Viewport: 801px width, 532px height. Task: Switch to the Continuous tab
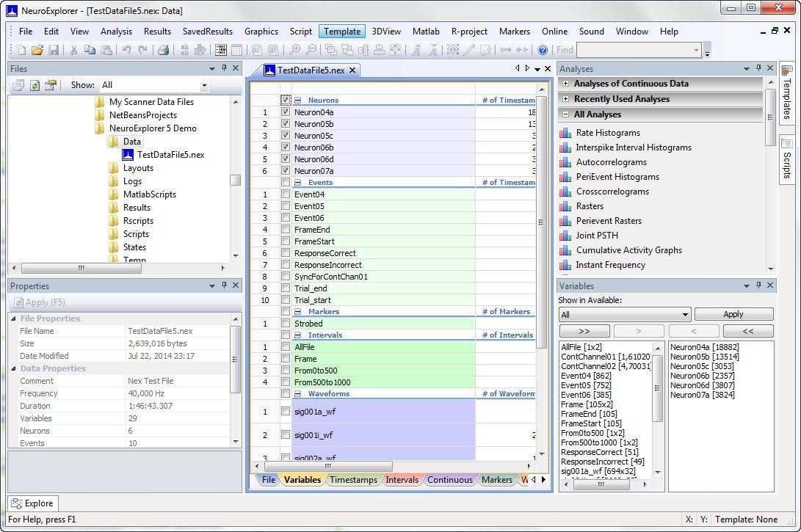pyautogui.click(x=449, y=479)
